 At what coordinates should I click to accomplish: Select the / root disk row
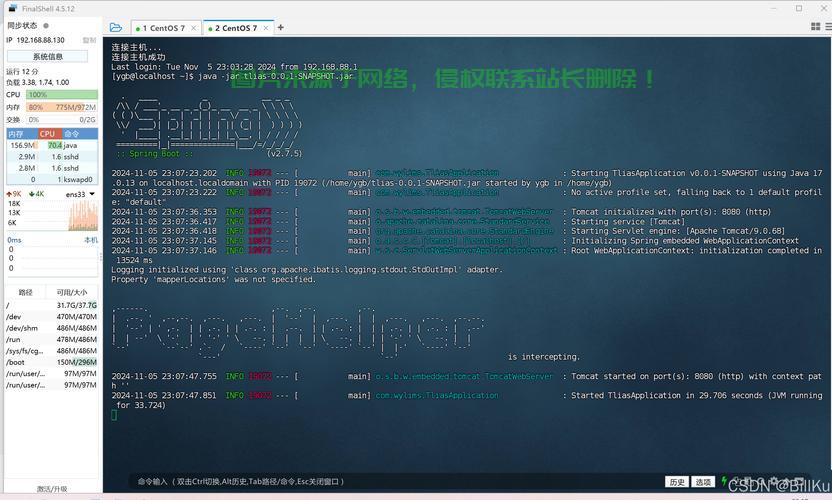(51, 305)
